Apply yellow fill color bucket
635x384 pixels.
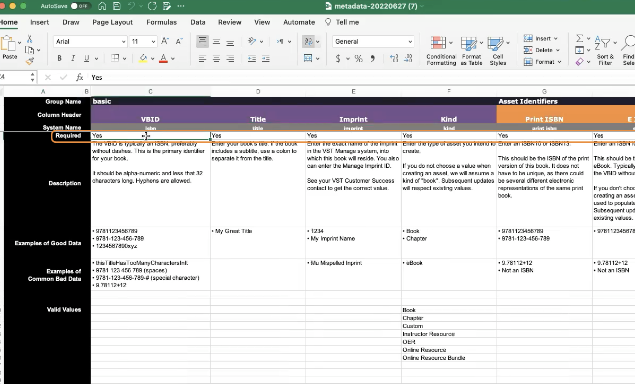[143, 58]
